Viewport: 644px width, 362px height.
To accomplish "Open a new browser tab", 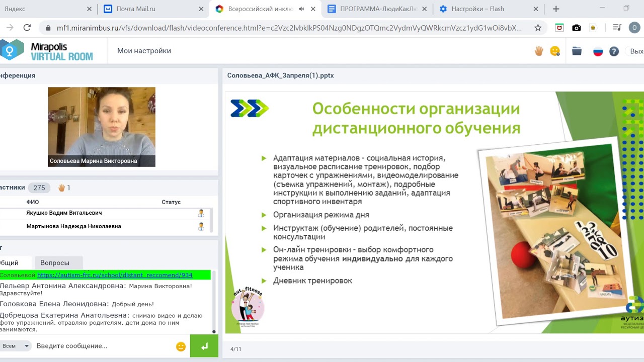I will [556, 9].
